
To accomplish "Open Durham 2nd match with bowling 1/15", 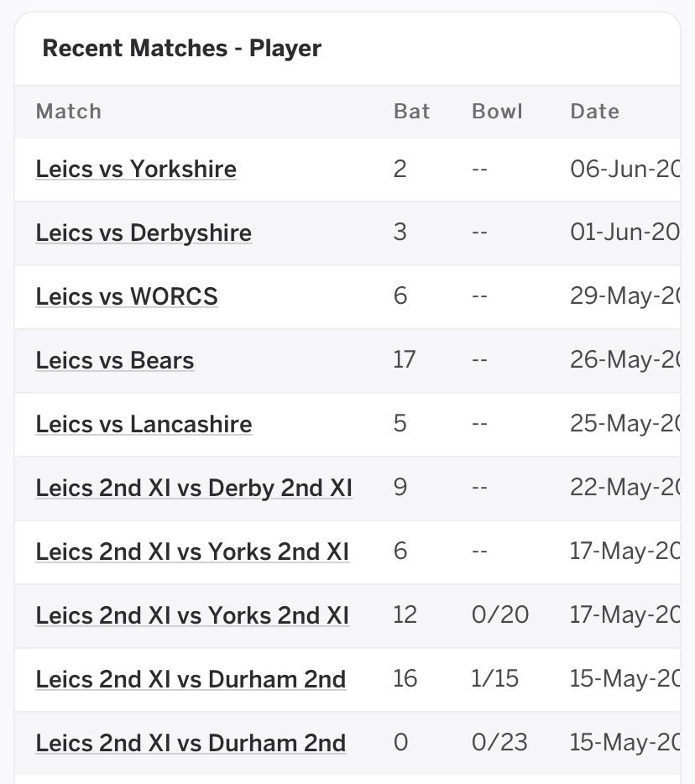I will click(191, 679).
